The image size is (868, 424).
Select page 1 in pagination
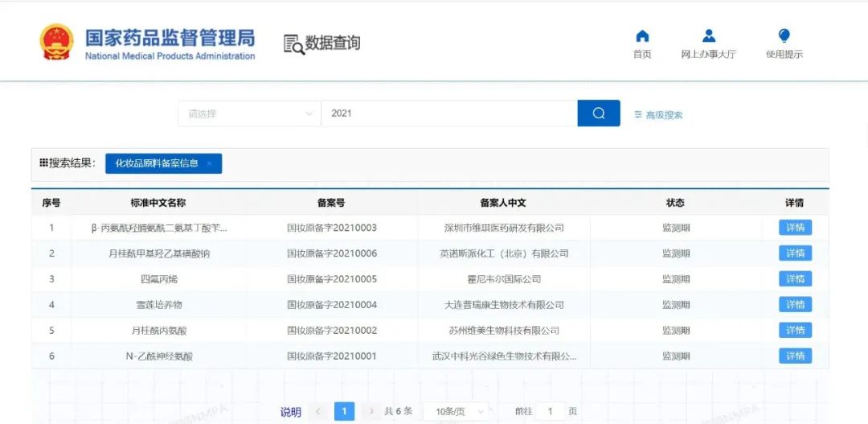(x=344, y=411)
